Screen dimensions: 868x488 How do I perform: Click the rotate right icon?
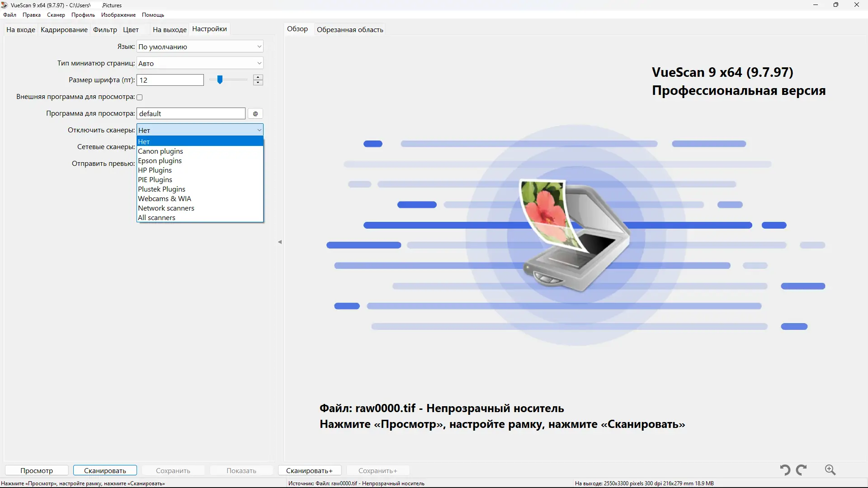coord(802,470)
